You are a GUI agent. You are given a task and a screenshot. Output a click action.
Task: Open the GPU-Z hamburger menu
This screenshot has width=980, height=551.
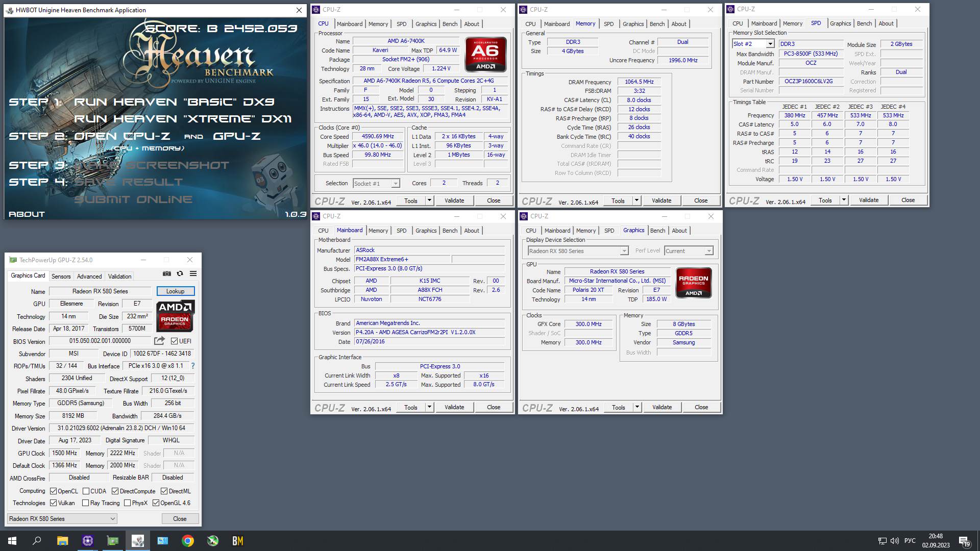(193, 274)
